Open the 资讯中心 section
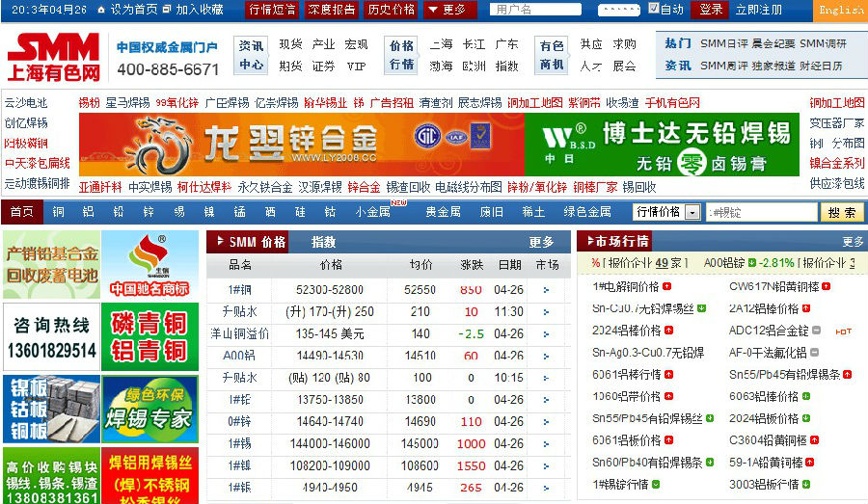Viewport: 868px width, 504px height. pos(252,55)
